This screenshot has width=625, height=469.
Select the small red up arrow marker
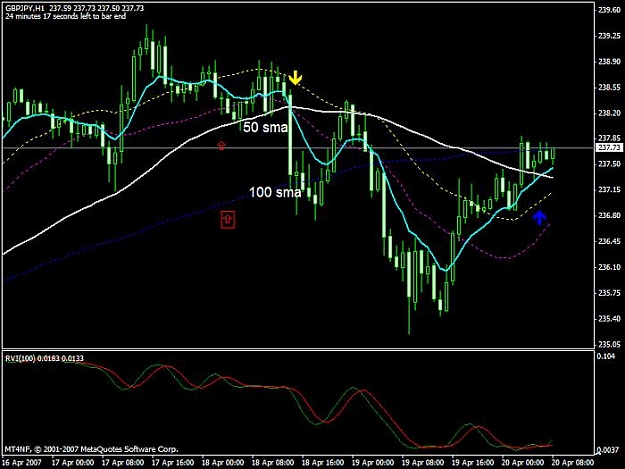pyautogui.click(x=222, y=145)
